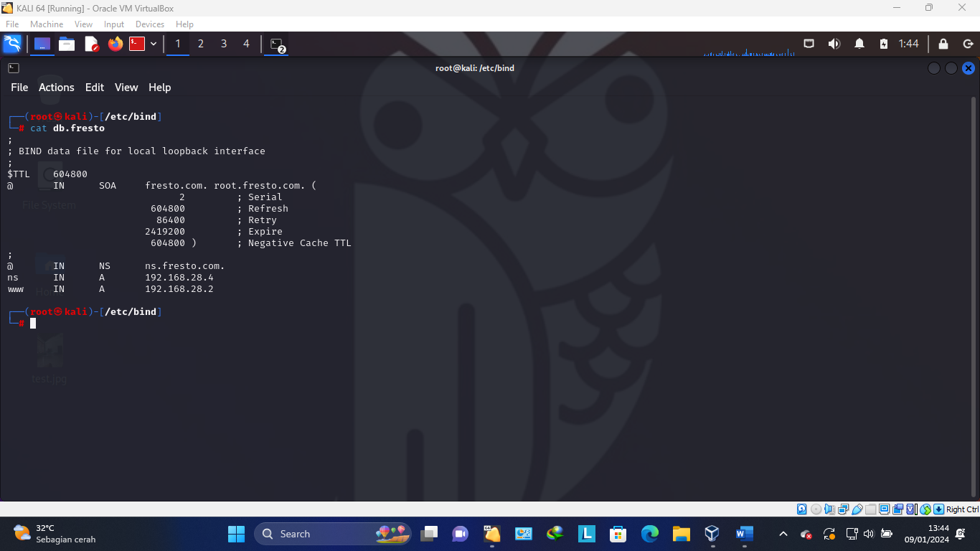Click the Kali panel volume icon
This screenshot has width=980, height=551.
[834, 44]
